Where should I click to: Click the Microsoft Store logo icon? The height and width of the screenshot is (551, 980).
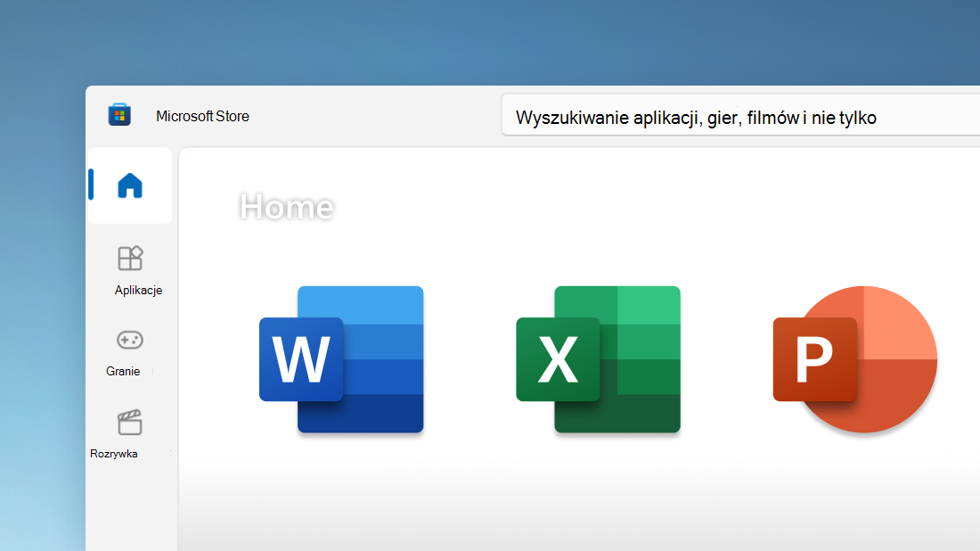coord(121,114)
